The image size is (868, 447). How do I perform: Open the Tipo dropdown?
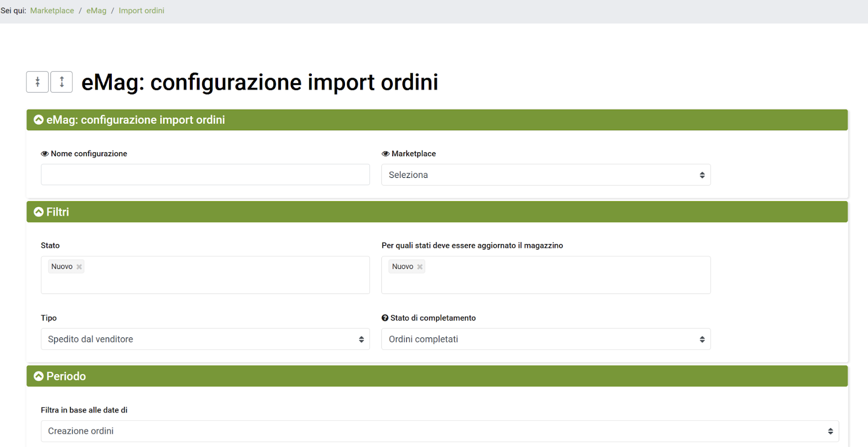[x=205, y=340]
